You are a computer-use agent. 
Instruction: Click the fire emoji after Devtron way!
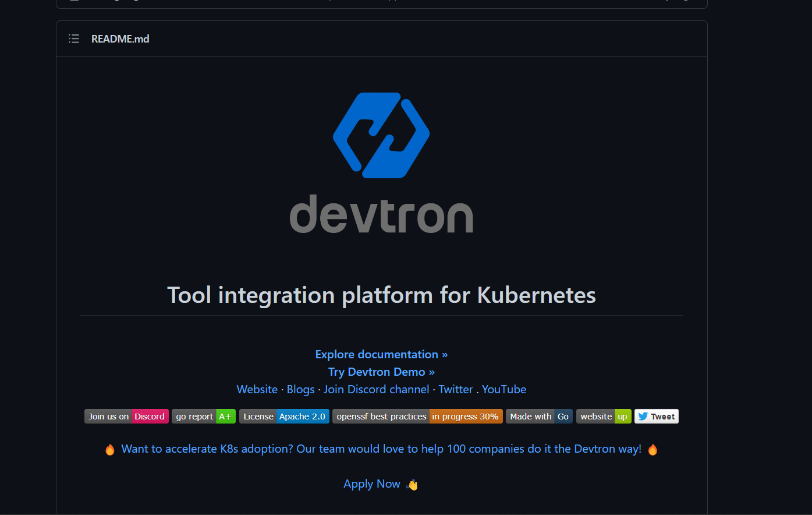tap(653, 450)
